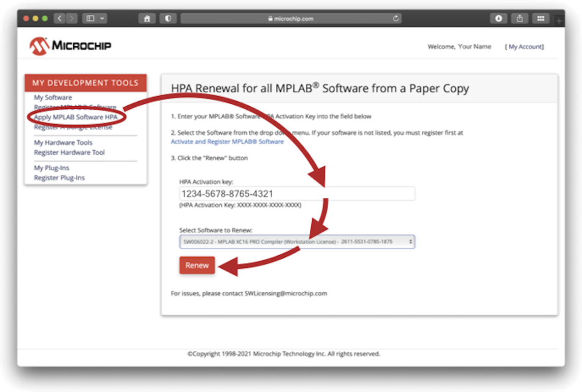
Task: Click the Microchip logo
Action: [70, 46]
